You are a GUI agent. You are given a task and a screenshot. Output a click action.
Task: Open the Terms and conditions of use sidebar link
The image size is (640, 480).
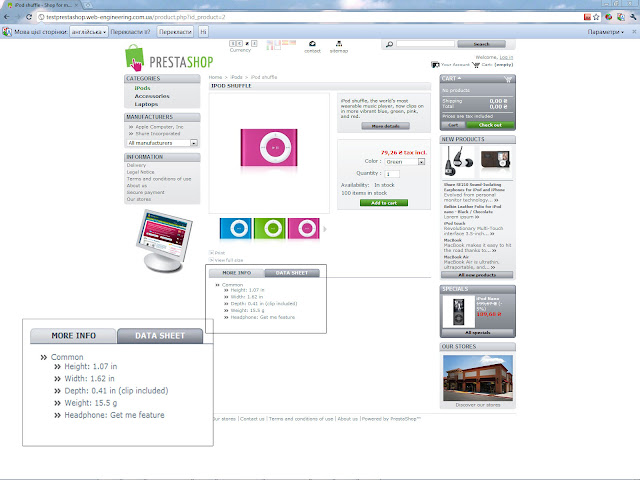(x=159, y=179)
